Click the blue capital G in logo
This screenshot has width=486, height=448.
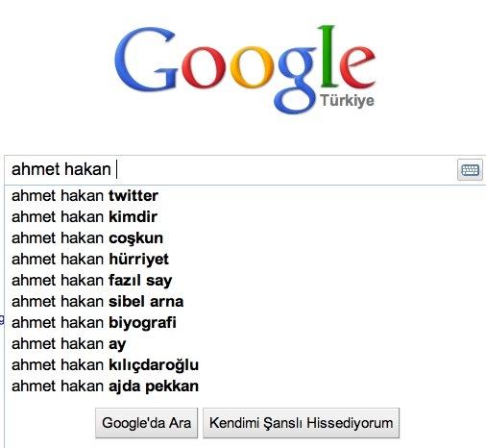tap(146, 59)
